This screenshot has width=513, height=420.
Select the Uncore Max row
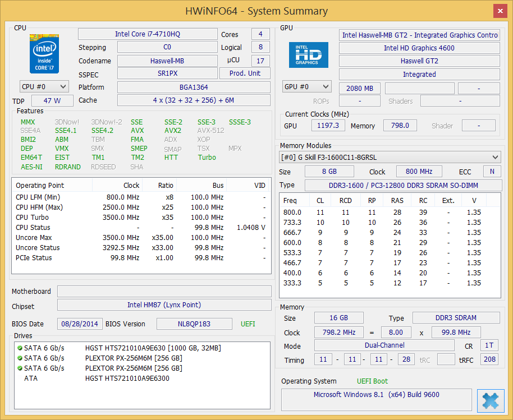[x=141, y=238]
